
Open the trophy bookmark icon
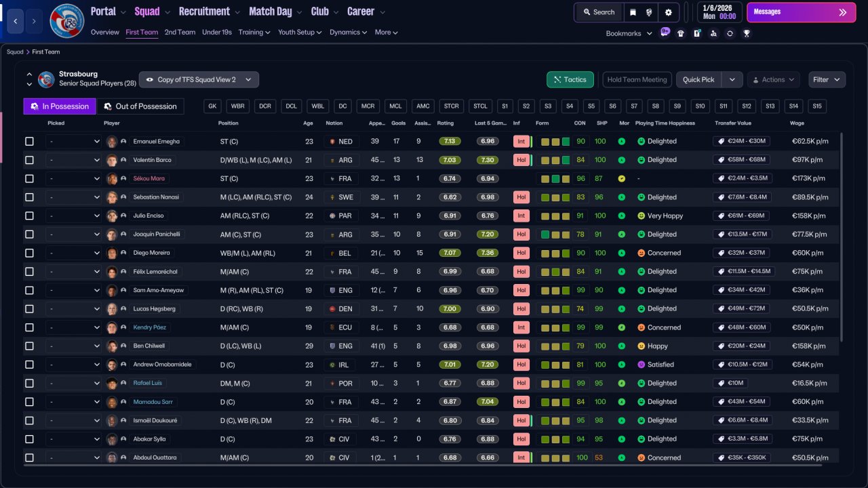(747, 33)
